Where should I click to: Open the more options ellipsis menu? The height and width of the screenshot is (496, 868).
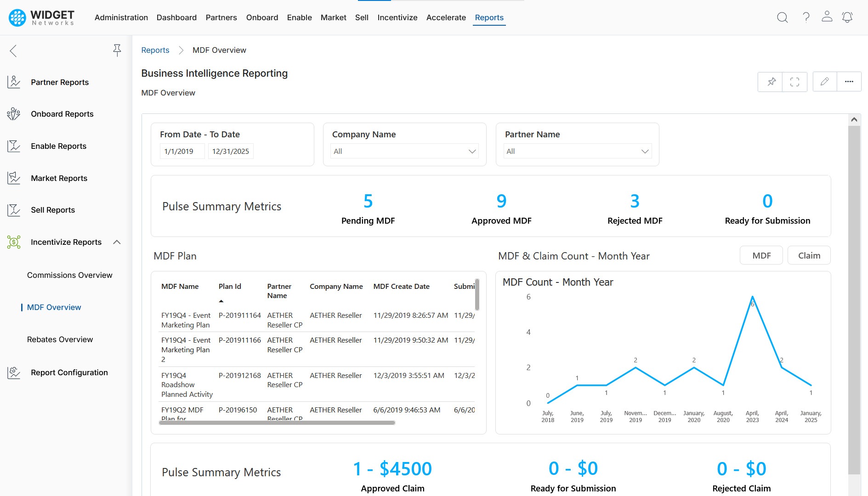pos(849,82)
